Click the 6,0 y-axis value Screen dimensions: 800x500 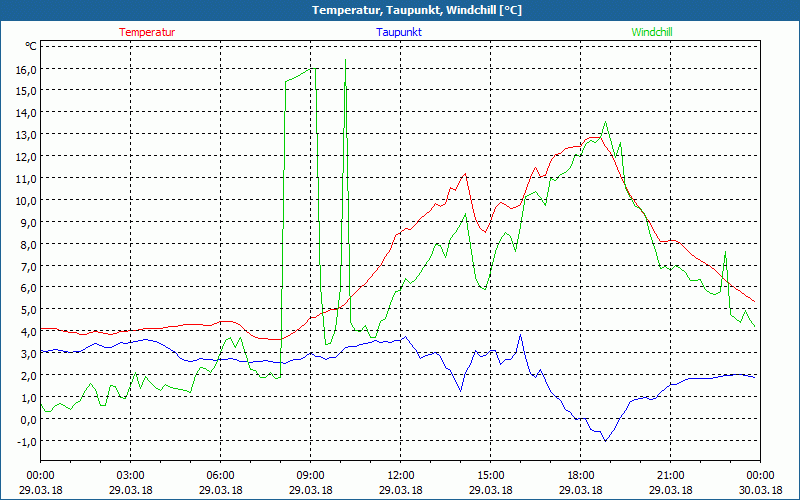tap(29, 288)
